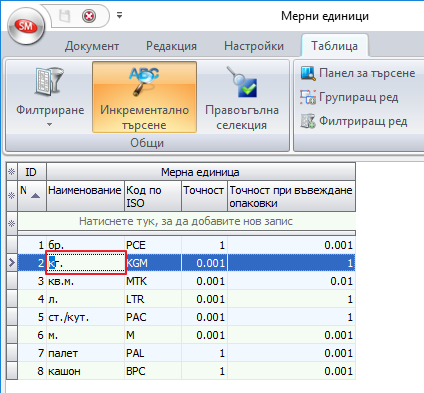424x393 pixels.
Task: Show the Панел за търсене
Action: (x=358, y=73)
